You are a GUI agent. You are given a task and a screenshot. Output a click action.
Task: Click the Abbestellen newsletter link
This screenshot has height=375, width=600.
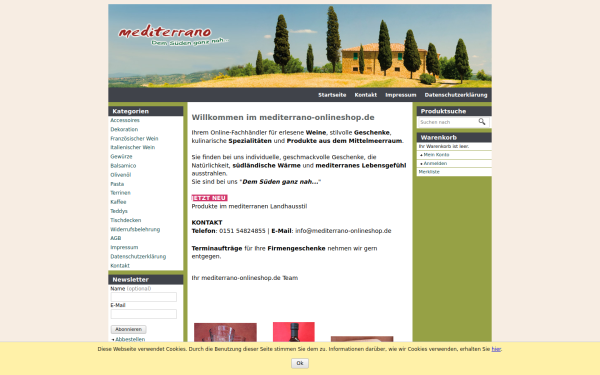tap(130, 339)
